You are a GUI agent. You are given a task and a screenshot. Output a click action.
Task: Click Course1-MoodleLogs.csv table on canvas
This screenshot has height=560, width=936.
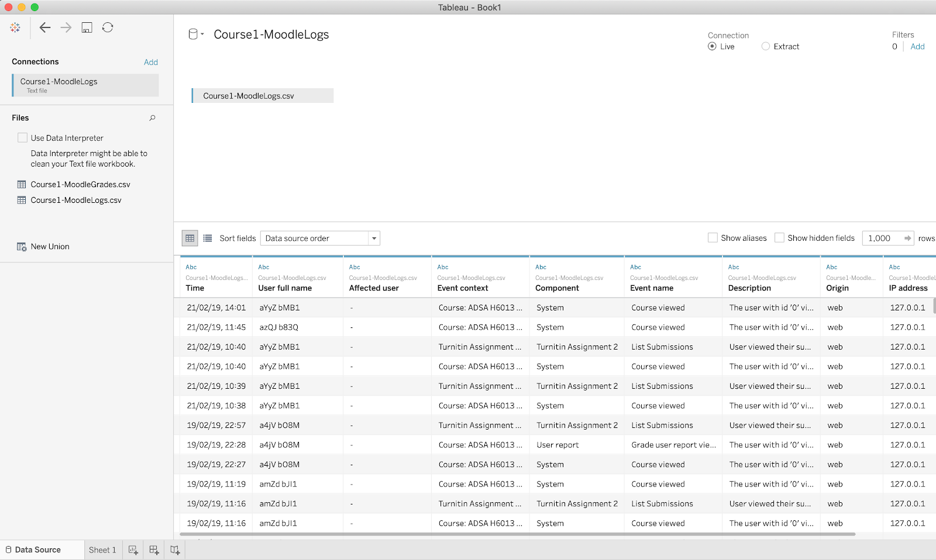point(263,96)
